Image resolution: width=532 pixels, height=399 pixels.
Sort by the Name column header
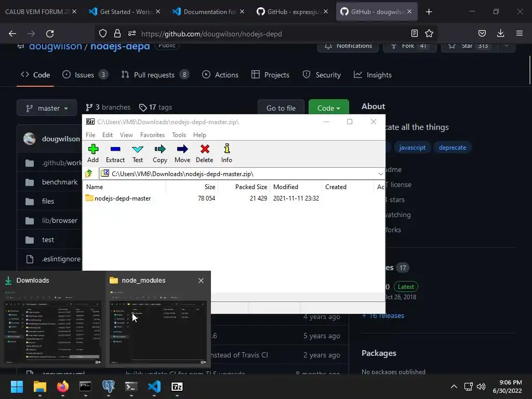pyautogui.click(x=125, y=187)
